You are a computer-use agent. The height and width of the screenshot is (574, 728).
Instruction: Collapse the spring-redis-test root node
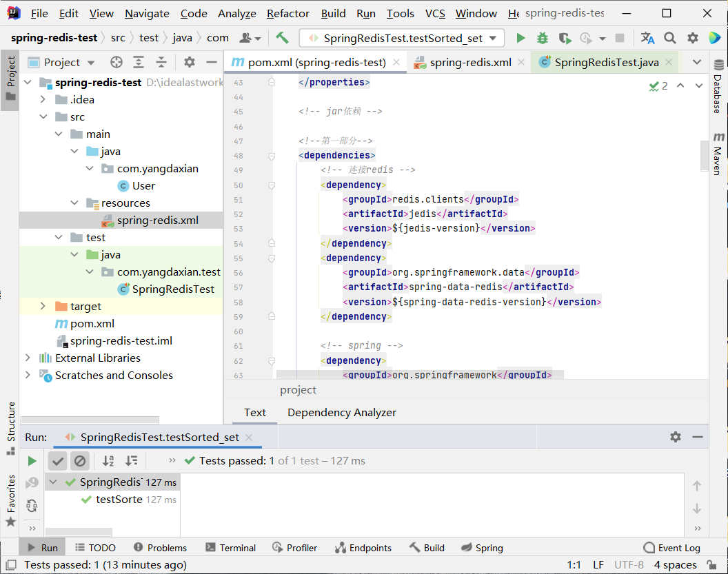[28, 82]
